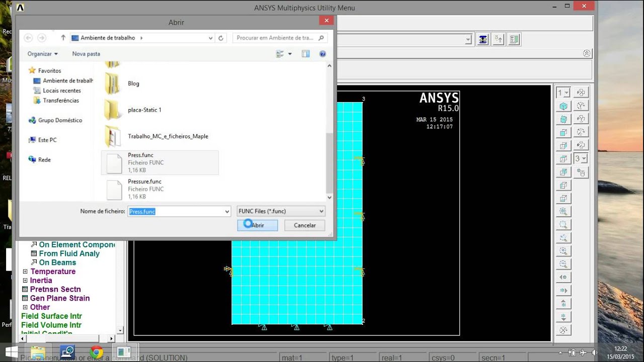Select Rede in the navigation pane
The width and height of the screenshot is (644, 362).
point(40,159)
